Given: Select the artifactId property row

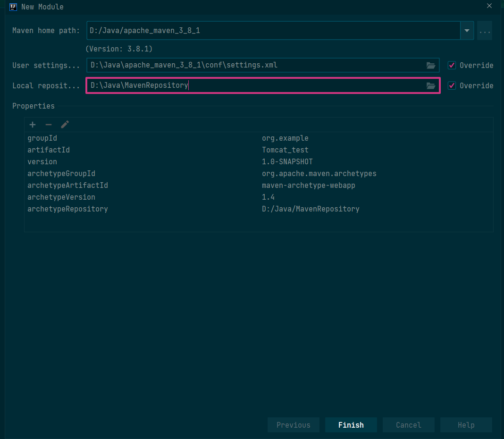Looking at the screenshot, I should point(259,150).
